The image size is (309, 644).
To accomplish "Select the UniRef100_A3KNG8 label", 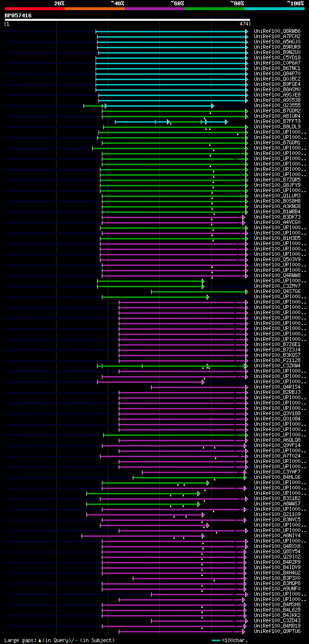I will point(277,206).
